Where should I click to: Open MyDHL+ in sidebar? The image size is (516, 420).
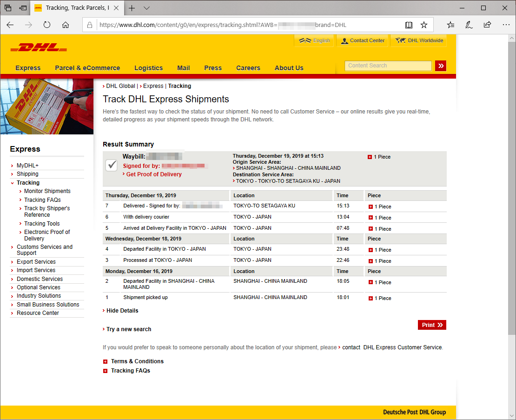[27, 166]
